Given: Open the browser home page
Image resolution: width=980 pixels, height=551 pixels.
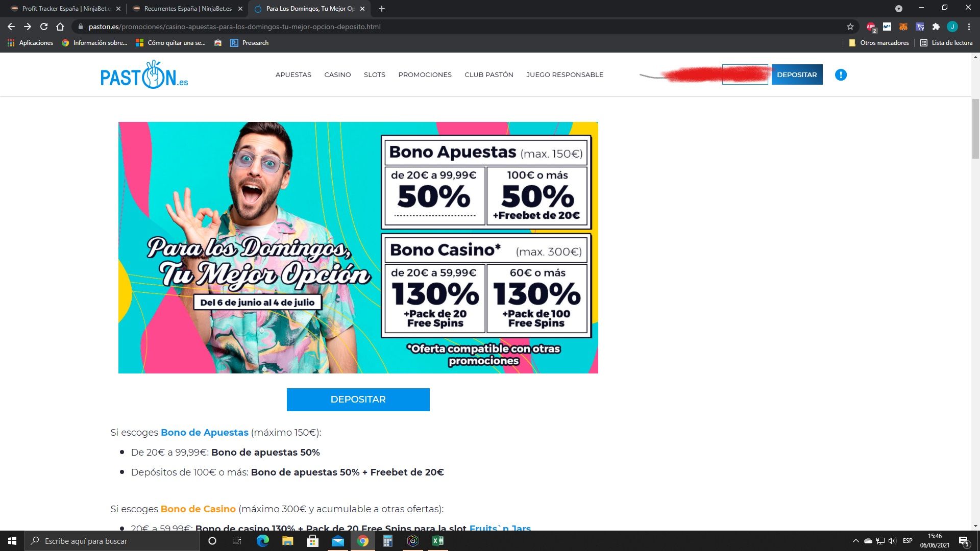Looking at the screenshot, I should pyautogui.click(x=60, y=27).
